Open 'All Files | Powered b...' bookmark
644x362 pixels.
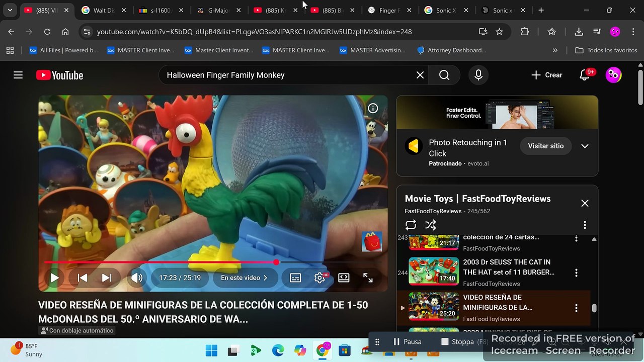pyautogui.click(x=63, y=50)
